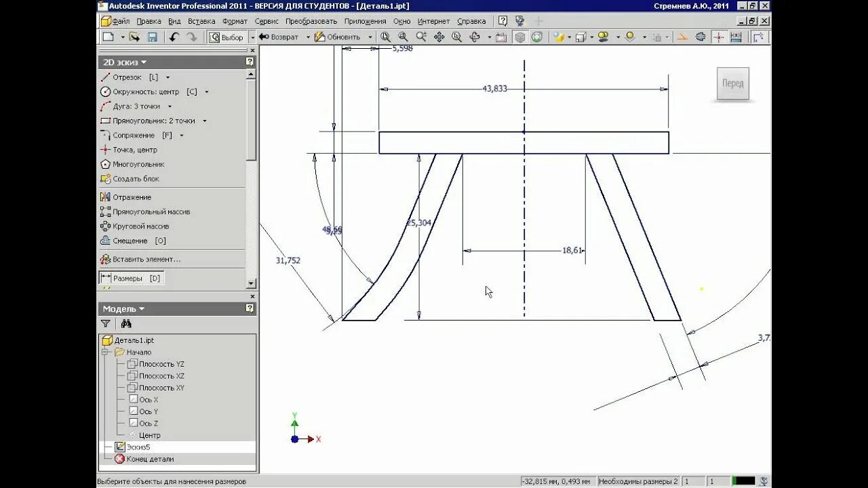Image resolution: width=868 pixels, height=488 pixels.
Task: Save the part with the floppy icon
Action: (x=153, y=37)
